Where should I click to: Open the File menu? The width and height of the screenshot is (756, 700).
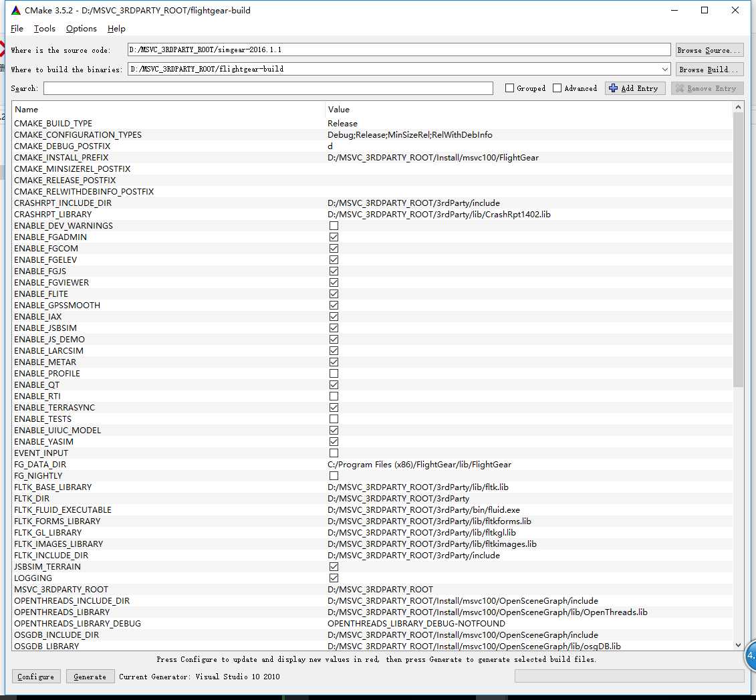[x=17, y=29]
